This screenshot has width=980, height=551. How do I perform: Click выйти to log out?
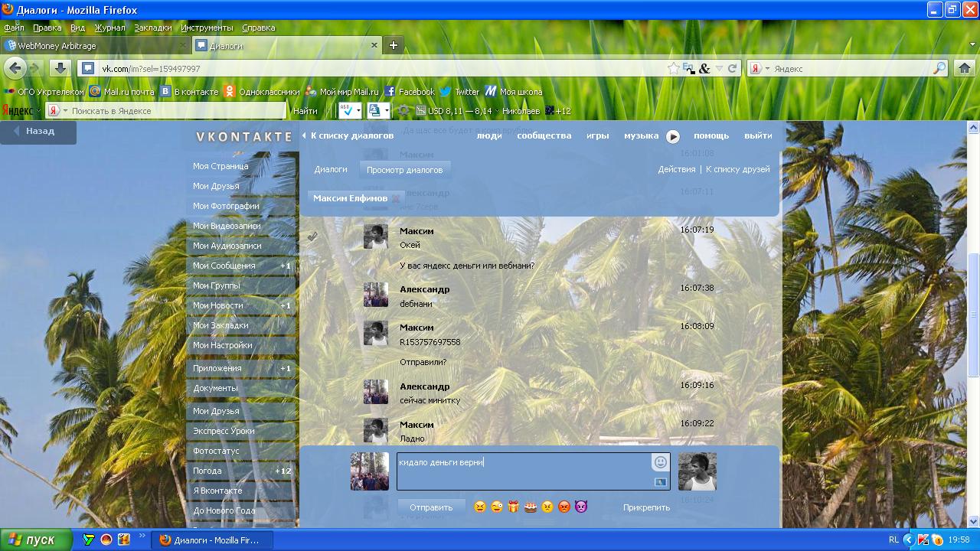click(758, 135)
